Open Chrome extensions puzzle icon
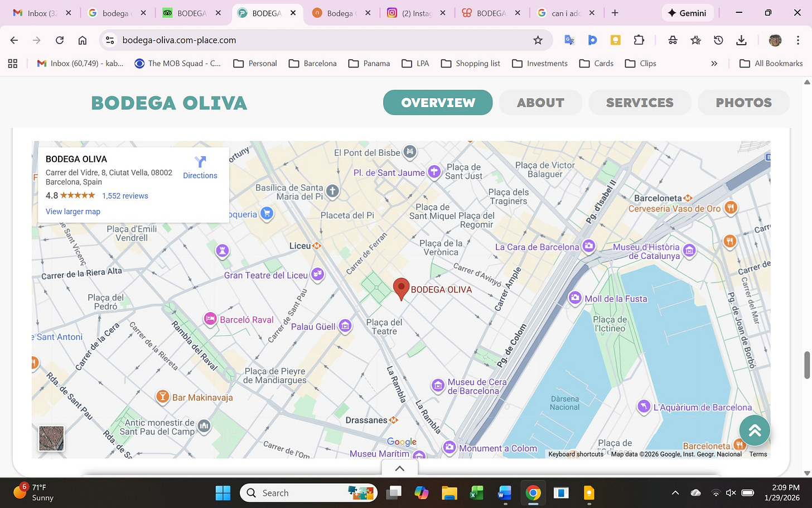Image resolution: width=812 pixels, height=508 pixels. 639,40
